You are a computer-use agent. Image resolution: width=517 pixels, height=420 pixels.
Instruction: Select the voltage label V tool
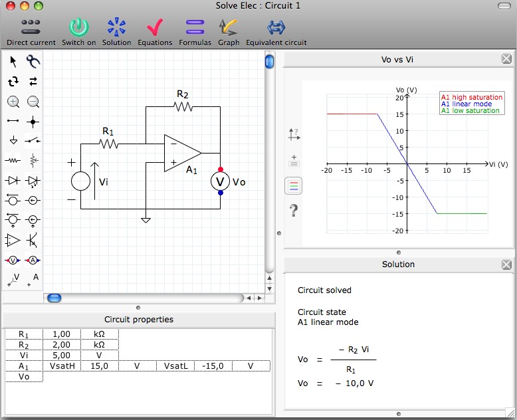click(x=13, y=280)
